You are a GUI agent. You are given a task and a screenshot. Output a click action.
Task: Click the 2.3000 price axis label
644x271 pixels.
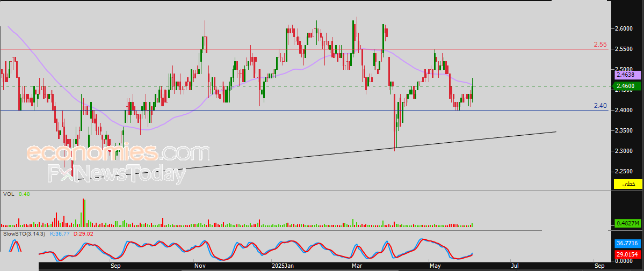(x=624, y=151)
